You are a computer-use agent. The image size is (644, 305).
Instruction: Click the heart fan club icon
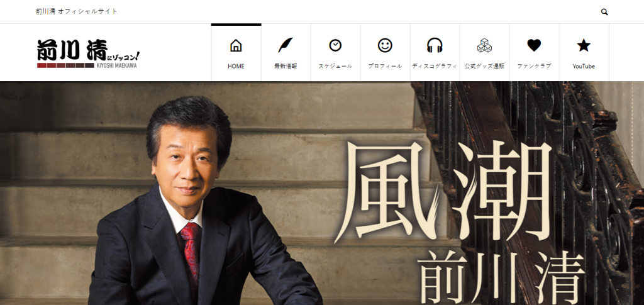point(534,45)
